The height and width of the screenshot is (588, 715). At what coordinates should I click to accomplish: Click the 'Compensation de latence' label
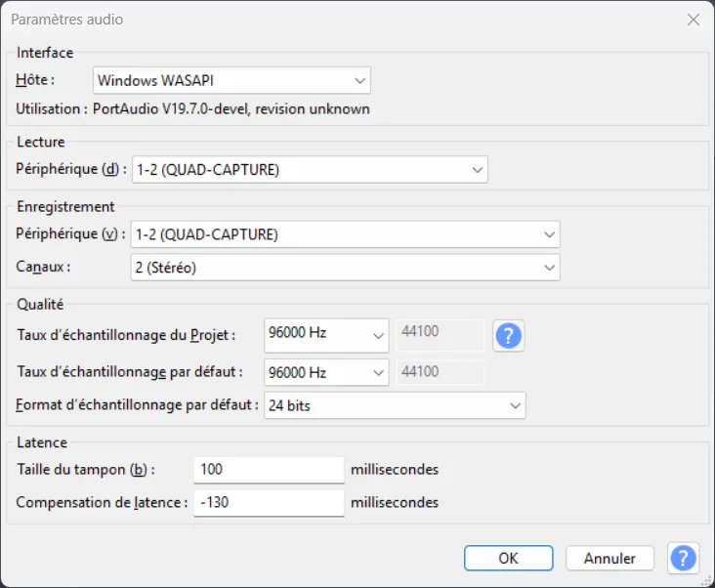pyautogui.click(x=102, y=502)
